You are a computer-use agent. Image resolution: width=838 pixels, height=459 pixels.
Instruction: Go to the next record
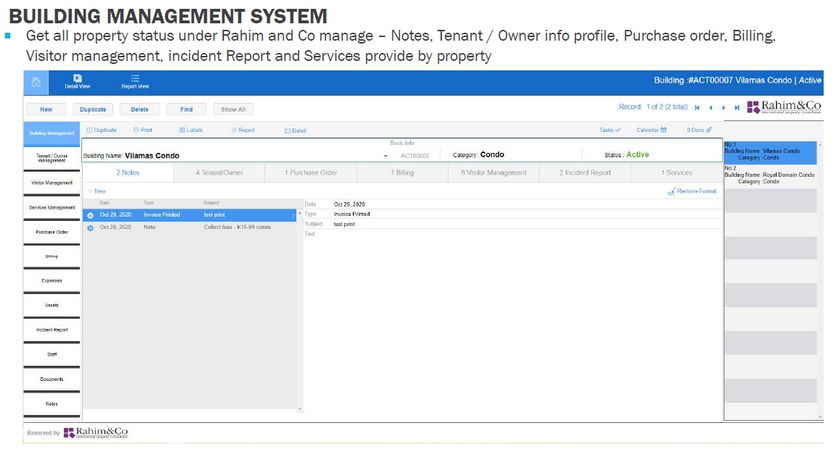[x=723, y=107]
